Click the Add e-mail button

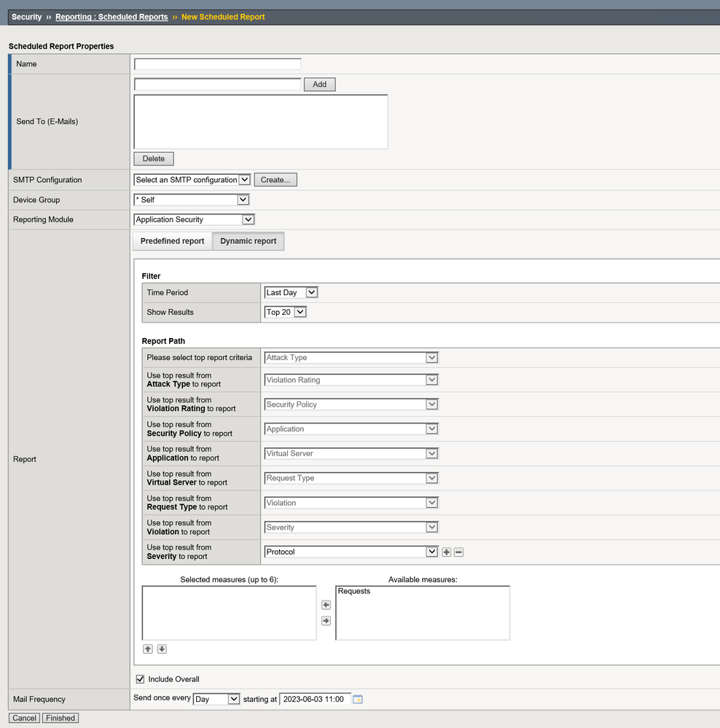click(x=319, y=85)
